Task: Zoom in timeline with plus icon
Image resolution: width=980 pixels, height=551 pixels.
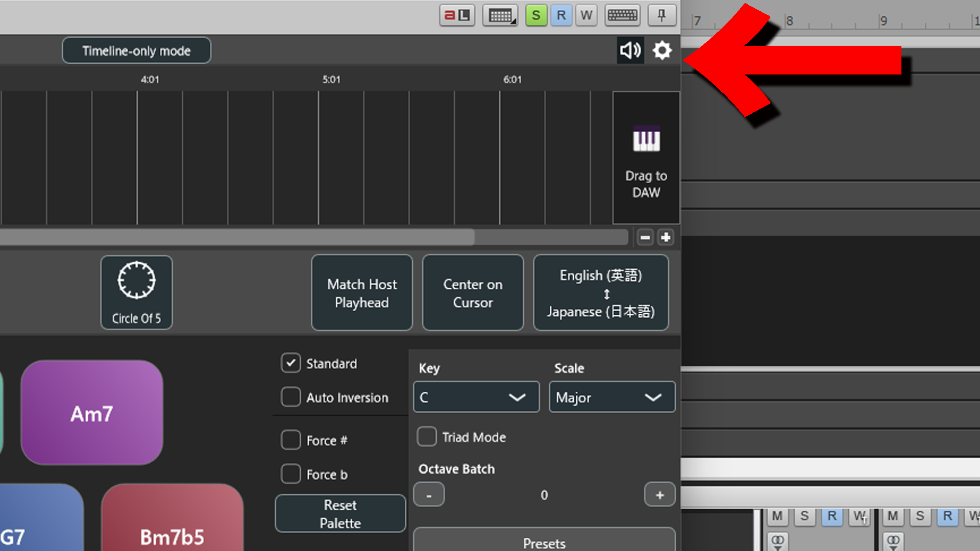Action: (666, 237)
